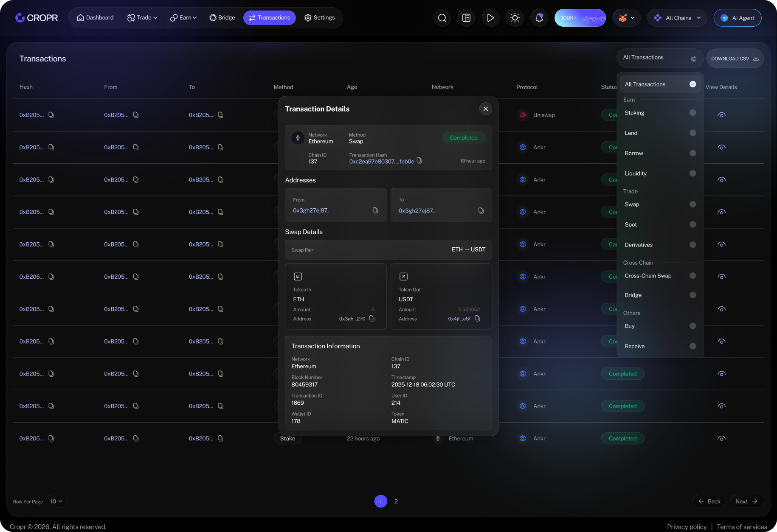The width and height of the screenshot is (777, 532).
Task: Click page 1 indicator
Action: [x=381, y=501]
